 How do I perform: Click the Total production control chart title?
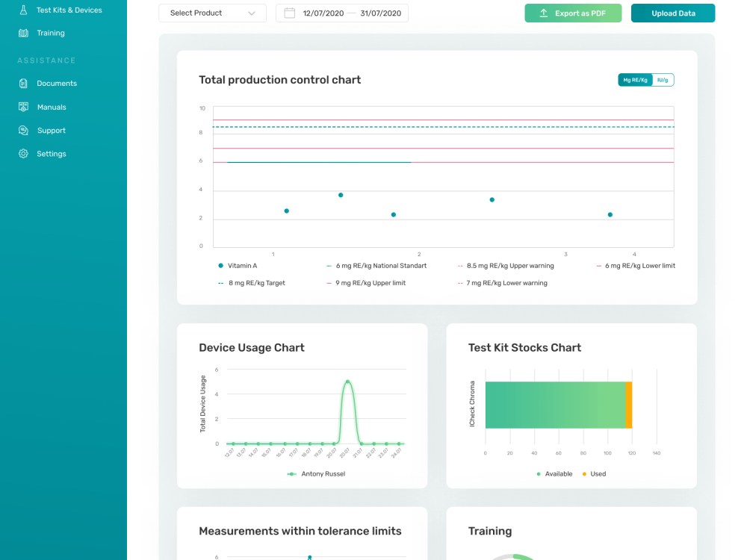pyautogui.click(x=279, y=80)
